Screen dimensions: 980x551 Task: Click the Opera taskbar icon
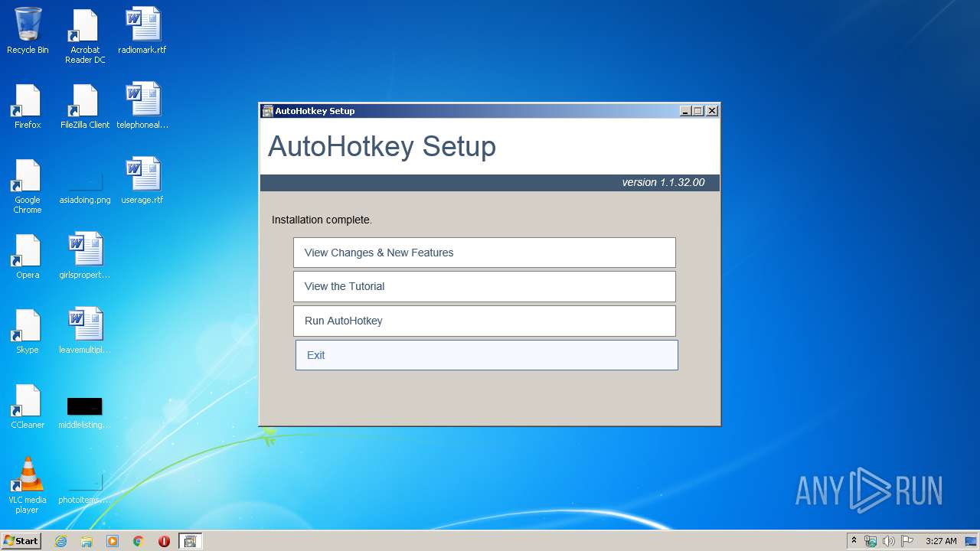(x=164, y=541)
